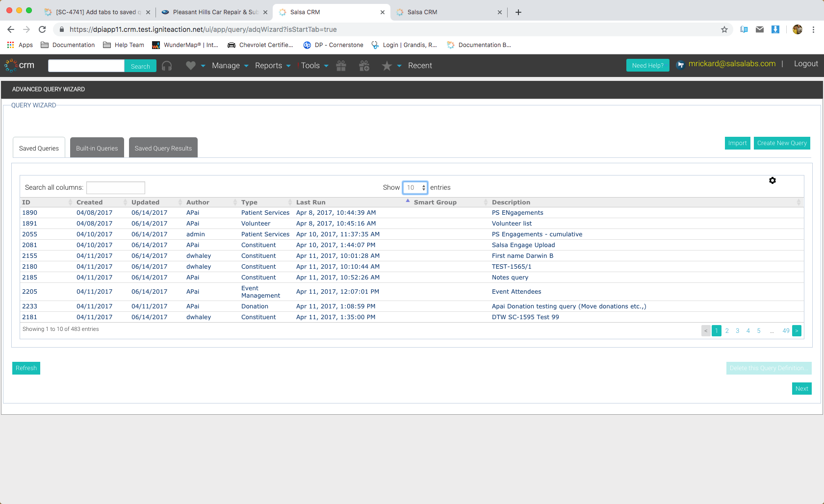Click the crm logo in the navbar

pos(19,65)
